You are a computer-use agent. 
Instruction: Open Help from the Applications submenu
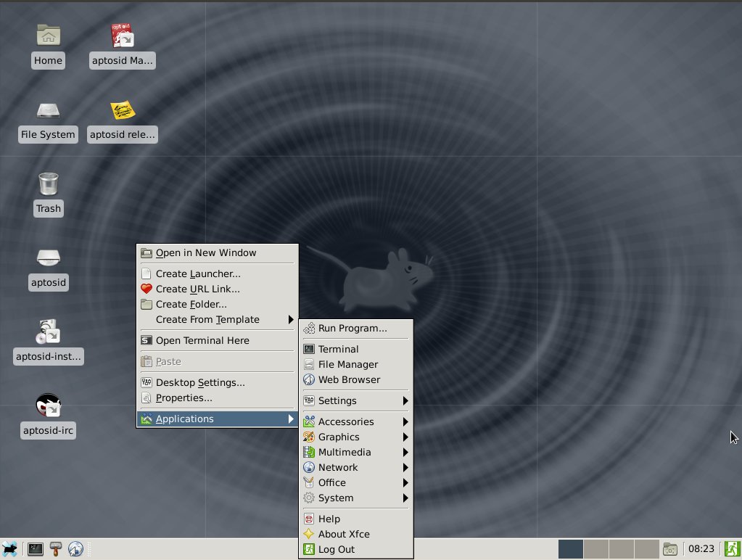pyautogui.click(x=356, y=519)
